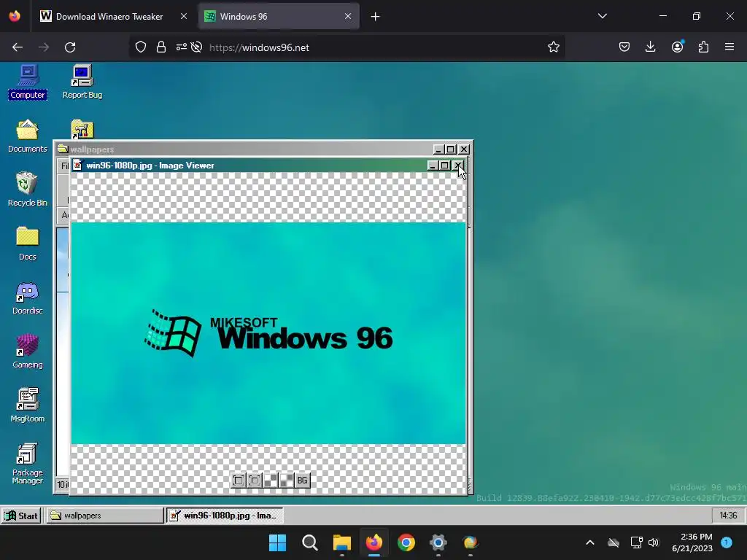Screen dimensions: 747x560
Task: Open the Windows 11 Start button
Action: (278, 542)
